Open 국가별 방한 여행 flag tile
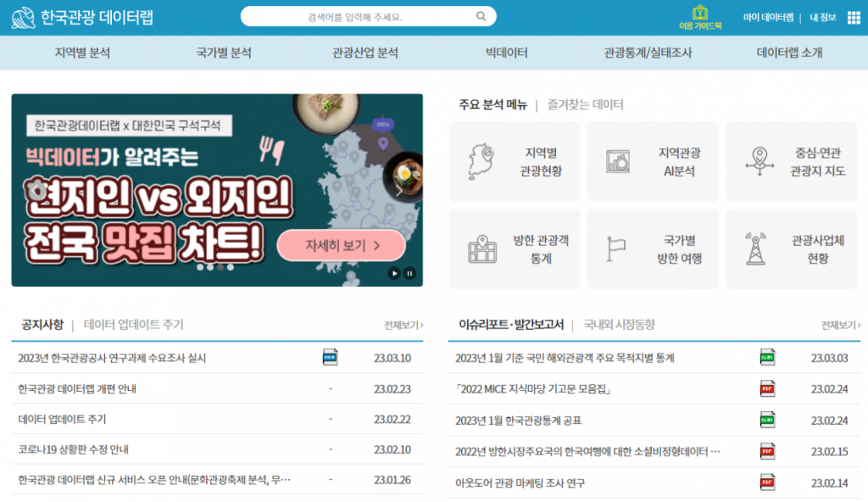 pyautogui.click(x=653, y=249)
